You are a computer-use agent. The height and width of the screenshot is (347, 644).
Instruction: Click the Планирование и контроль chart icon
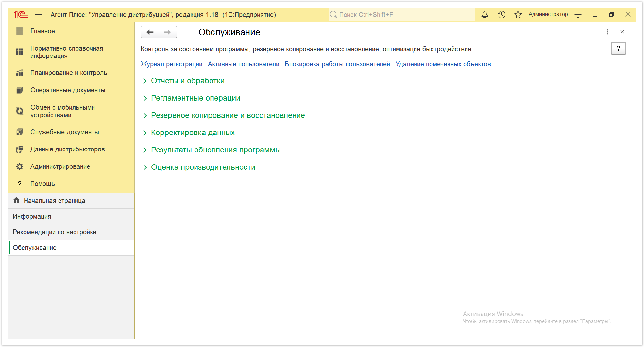(x=20, y=73)
